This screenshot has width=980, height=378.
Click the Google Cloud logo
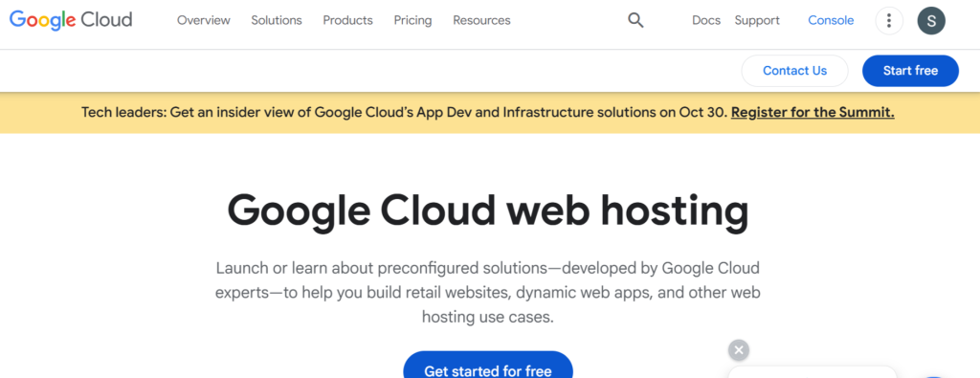click(x=71, y=20)
